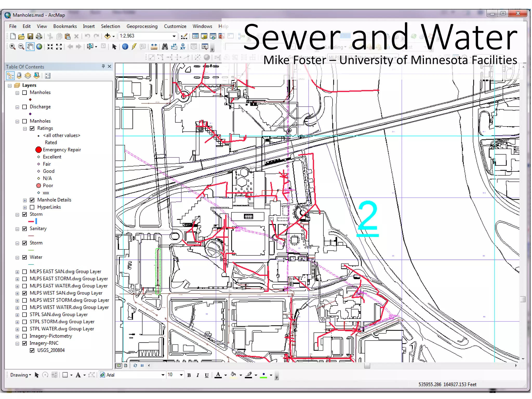This screenshot has height=399, width=532.
Task: Click the Hyperlink lightning tool
Action: tap(134, 46)
